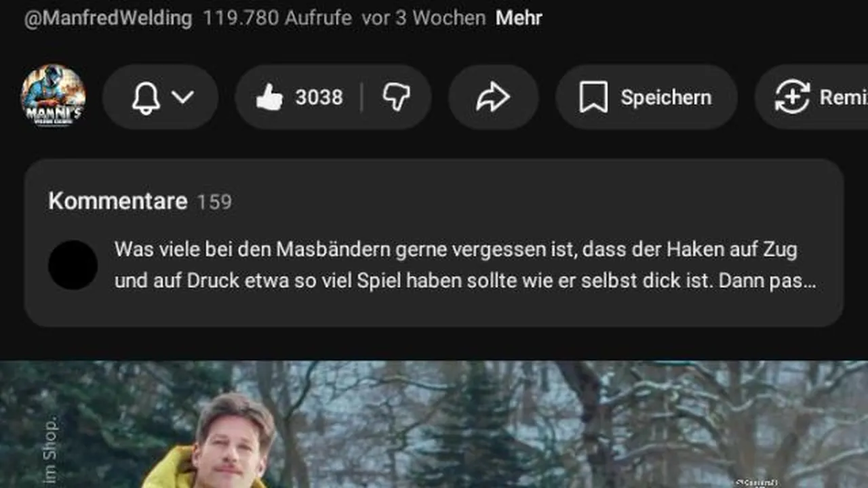The width and height of the screenshot is (868, 488).
Task: Click the vor 3 Wochen upload date
Action: tap(423, 18)
